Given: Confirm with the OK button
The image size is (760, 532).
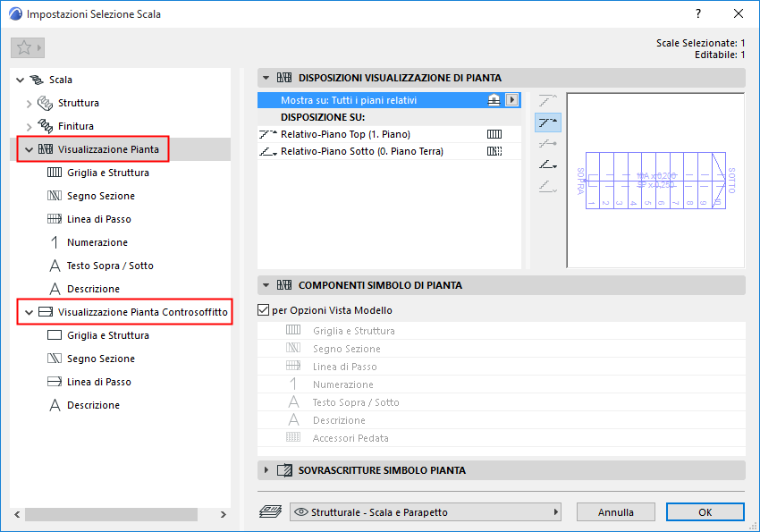Looking at the screenshot, I should (x=705, y=512).
